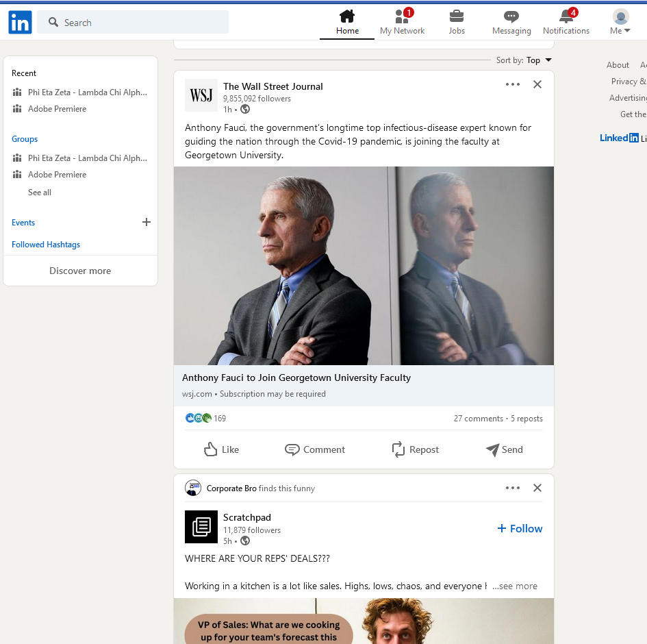Follow the Scratchpad page
The image size is (647, 644).
pyautogui.click(x=519, y=528)
